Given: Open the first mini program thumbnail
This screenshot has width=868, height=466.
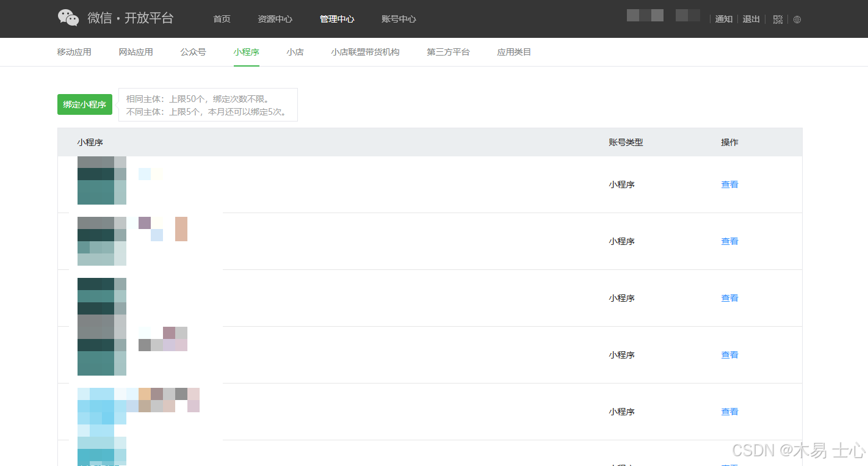Looking at the screenshot, I should (102, 180).
